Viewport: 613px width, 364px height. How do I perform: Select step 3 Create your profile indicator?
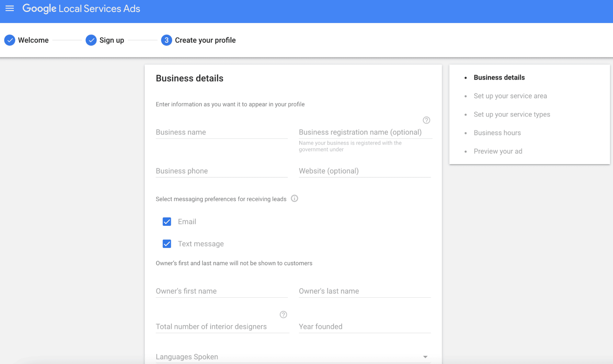click(166, 40)
